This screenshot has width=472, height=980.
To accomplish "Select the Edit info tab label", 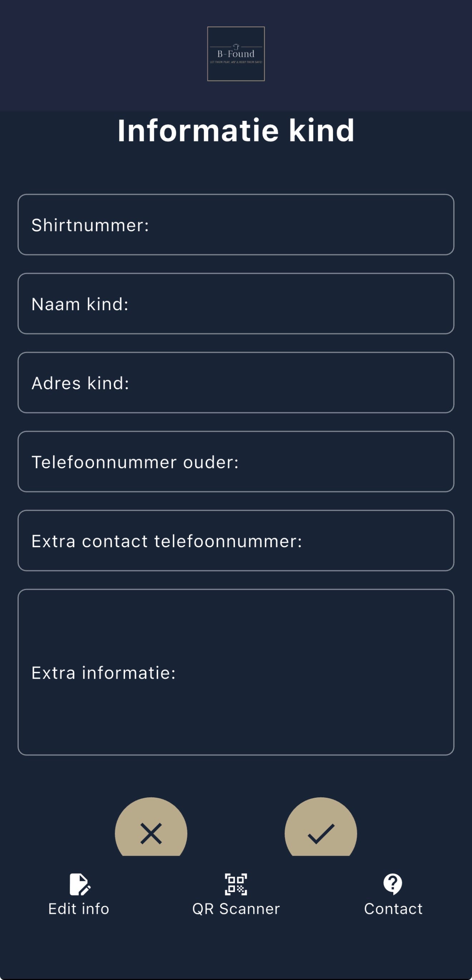I will point(79,909).
